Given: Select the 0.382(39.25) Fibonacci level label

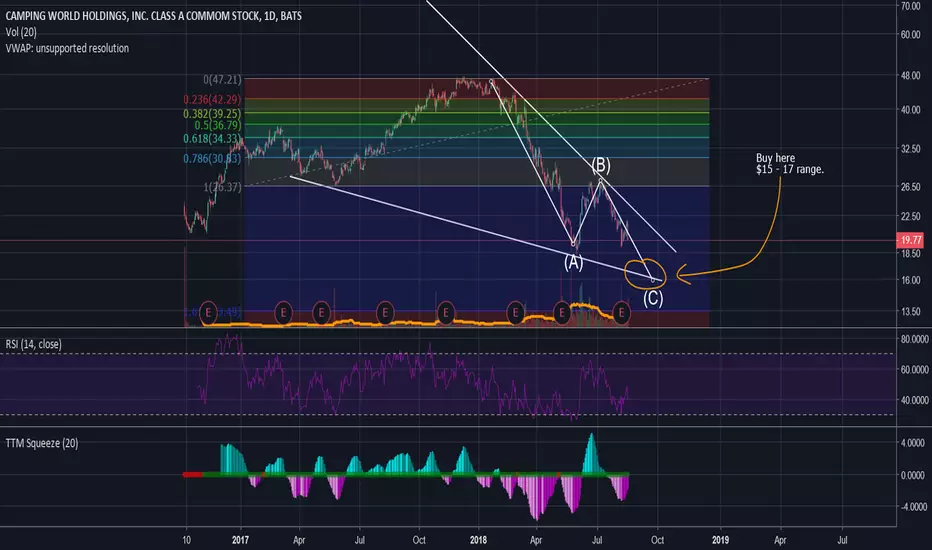Looking at the screenshot, I should pos(212,114).
